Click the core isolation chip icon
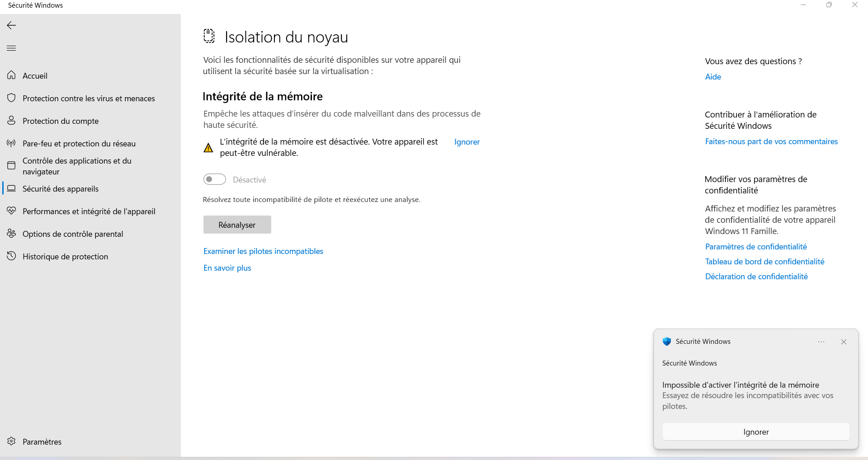The width and height of the screenshot is (868, 460). pyautogui.click(x=209, y=36)
